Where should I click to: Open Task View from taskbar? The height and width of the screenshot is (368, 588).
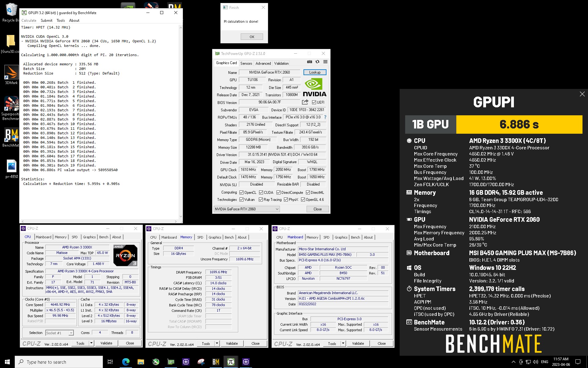click(110, 362)
